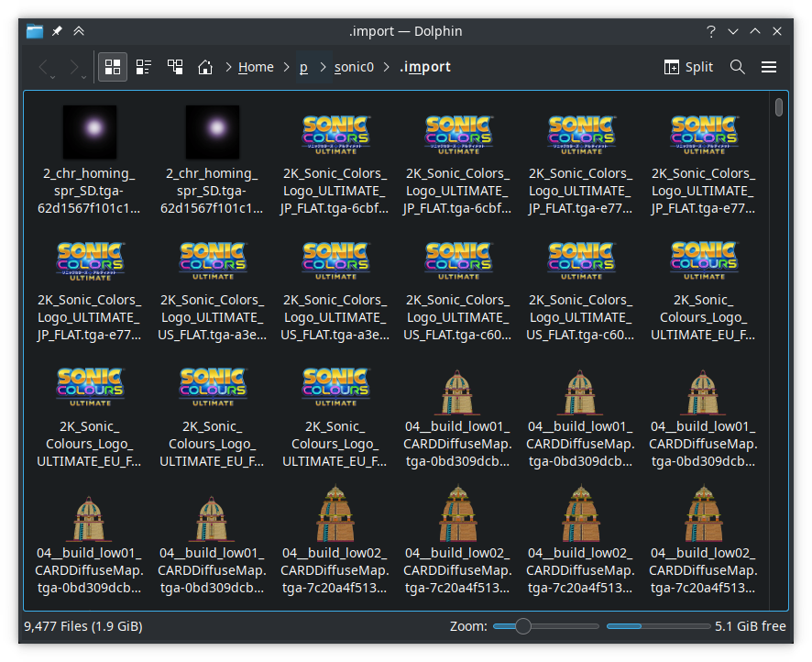This screenshot has width=812, height=662.
Task: Click the home location icon in breadcrumb
Action: click(205, 67)
